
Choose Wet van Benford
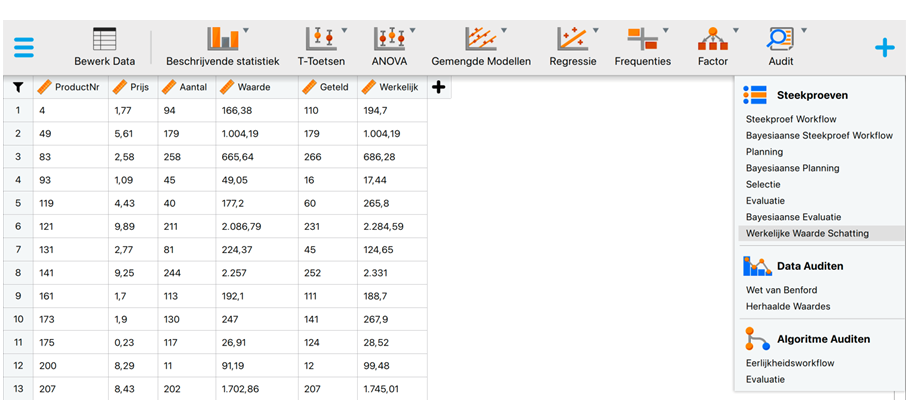pos(781,290)
